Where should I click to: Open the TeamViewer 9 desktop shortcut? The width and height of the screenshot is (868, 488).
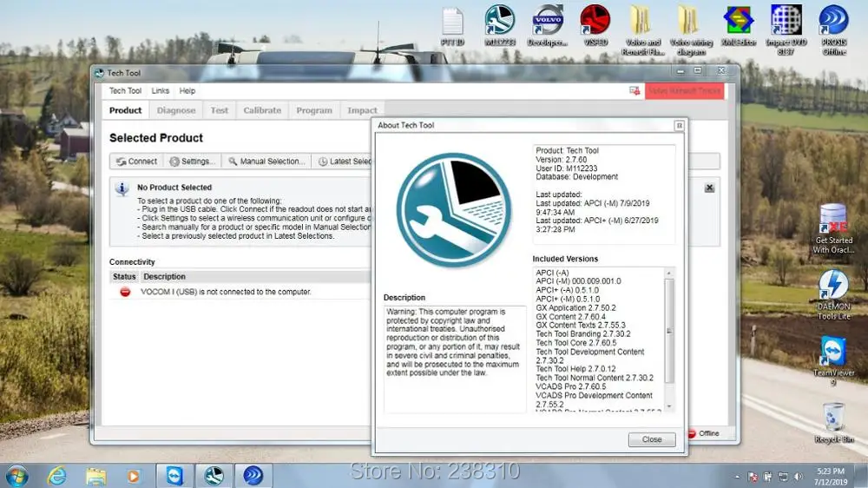(833, 360)
